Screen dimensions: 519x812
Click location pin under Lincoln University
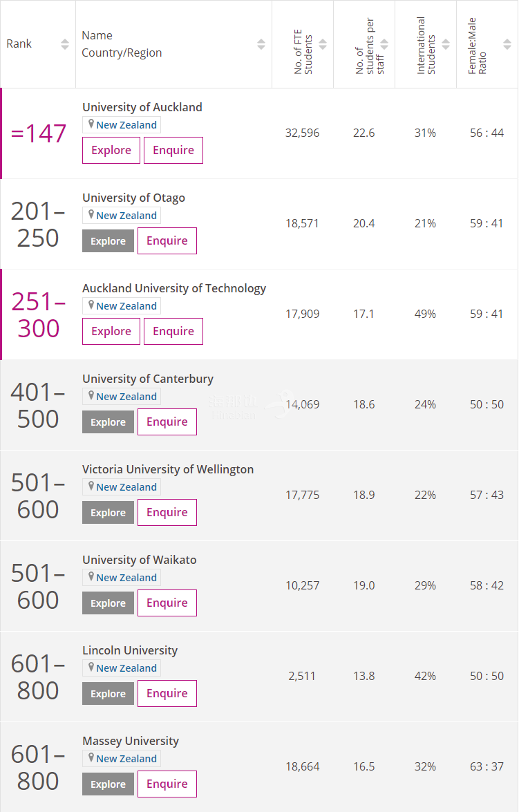(x=91, y=668)
